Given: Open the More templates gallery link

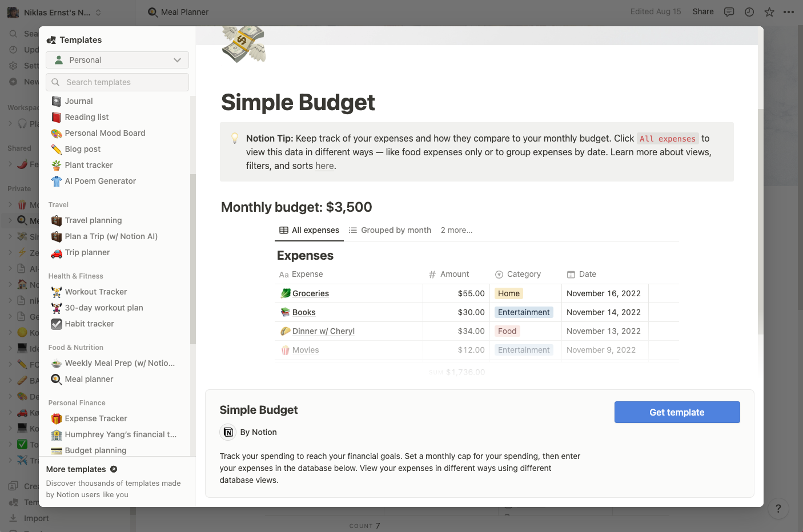Looking at the screenshot, I should point(82,469).
